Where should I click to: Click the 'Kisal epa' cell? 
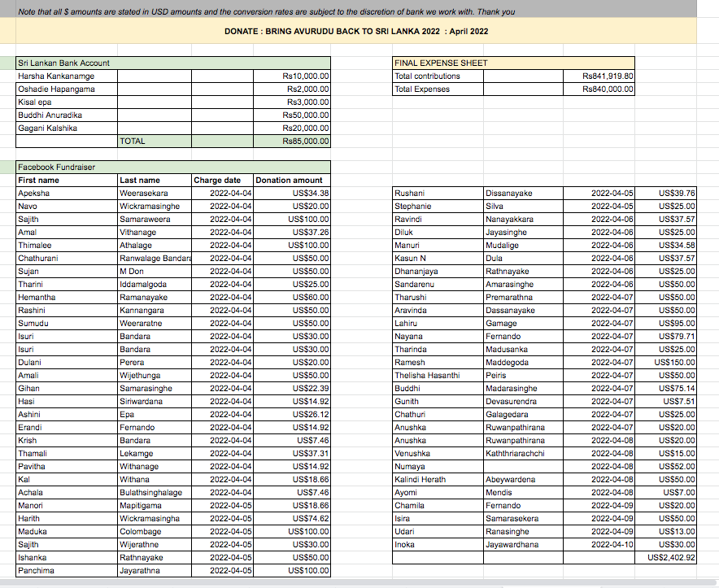coord(67,102)
